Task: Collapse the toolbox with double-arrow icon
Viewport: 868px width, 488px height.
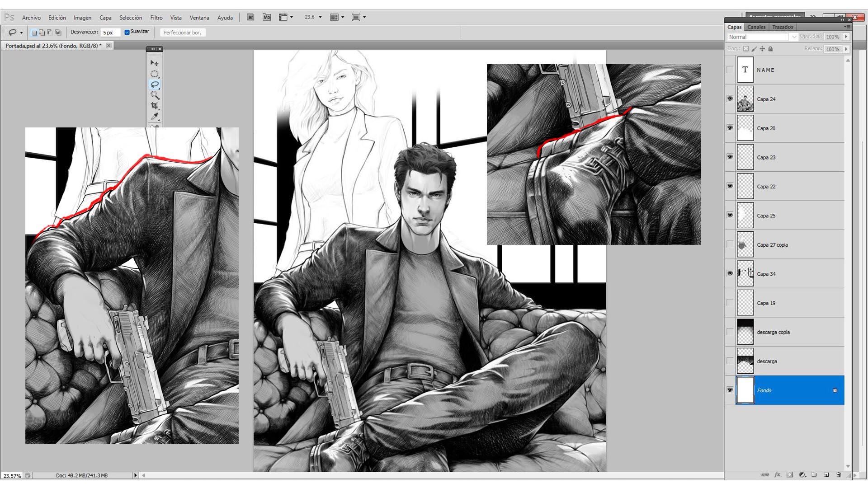Action: 153,49
